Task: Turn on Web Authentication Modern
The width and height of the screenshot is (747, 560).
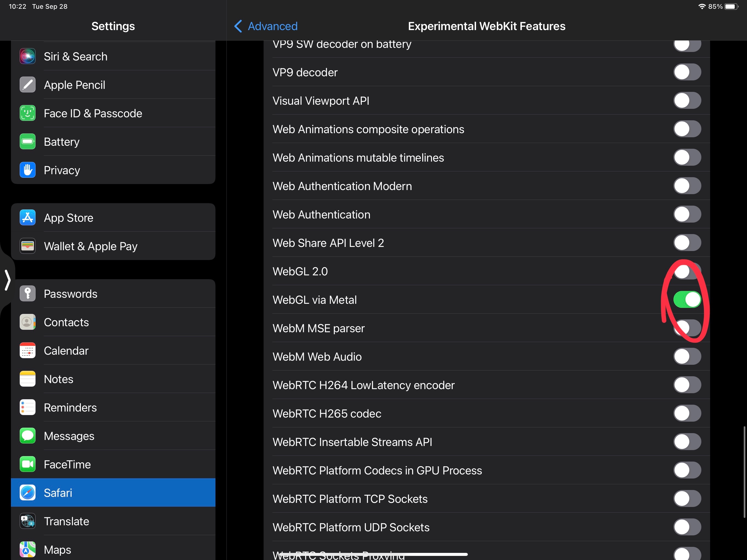Action: coord(687,185)
